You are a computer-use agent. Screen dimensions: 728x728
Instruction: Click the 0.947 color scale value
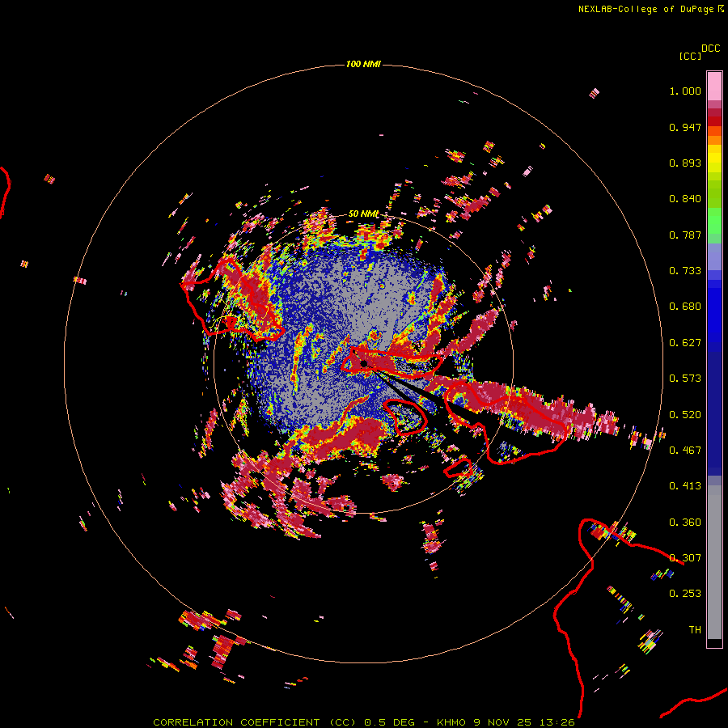685,127
